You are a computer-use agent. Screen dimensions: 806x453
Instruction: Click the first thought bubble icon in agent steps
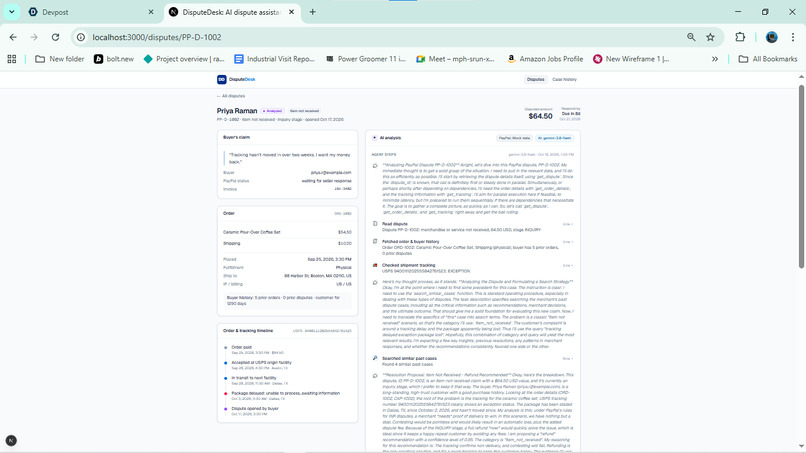[375, 166]
